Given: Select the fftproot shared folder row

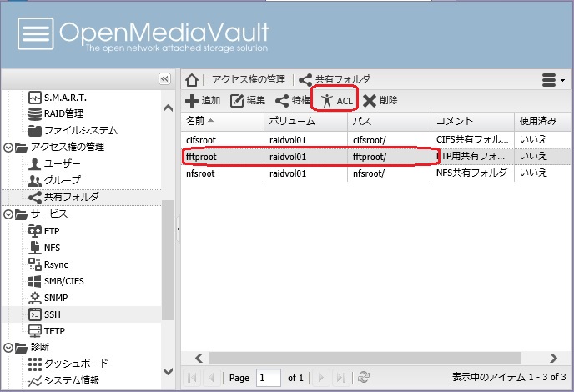Looking at the screenshot, I should (x=377, y=157).
